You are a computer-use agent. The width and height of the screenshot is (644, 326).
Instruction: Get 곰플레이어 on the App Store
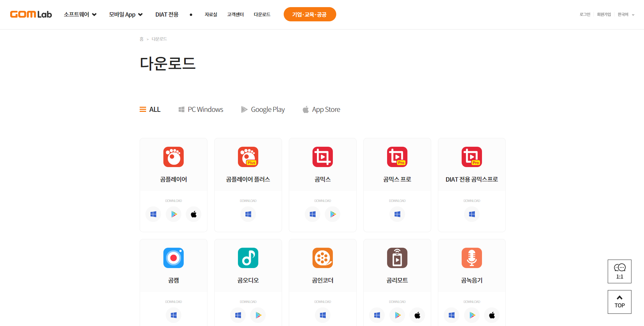point(194,214)
